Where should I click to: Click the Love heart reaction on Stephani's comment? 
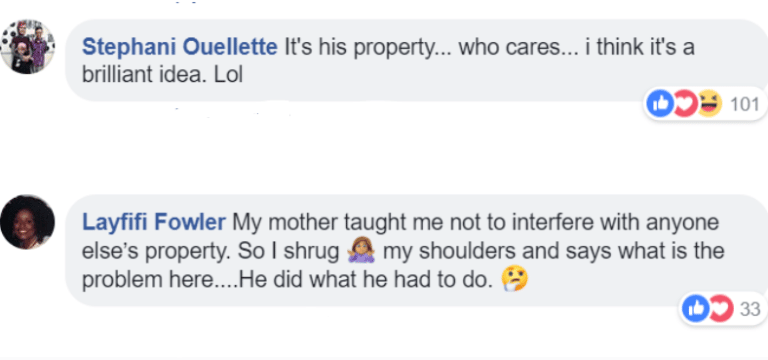[684, 104]
